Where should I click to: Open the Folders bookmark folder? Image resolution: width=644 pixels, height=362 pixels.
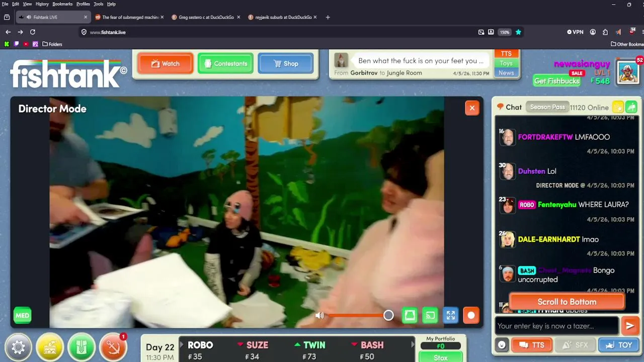52,44
